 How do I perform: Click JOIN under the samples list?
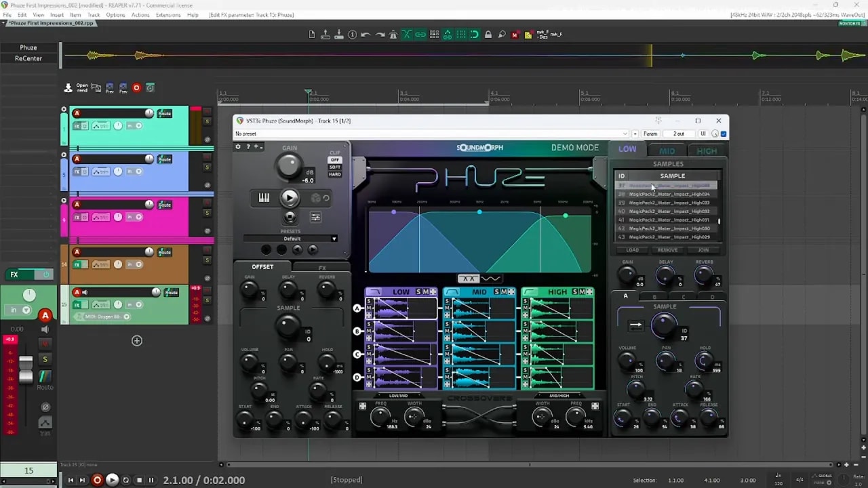pyautogui.click(x=703, y=250)
